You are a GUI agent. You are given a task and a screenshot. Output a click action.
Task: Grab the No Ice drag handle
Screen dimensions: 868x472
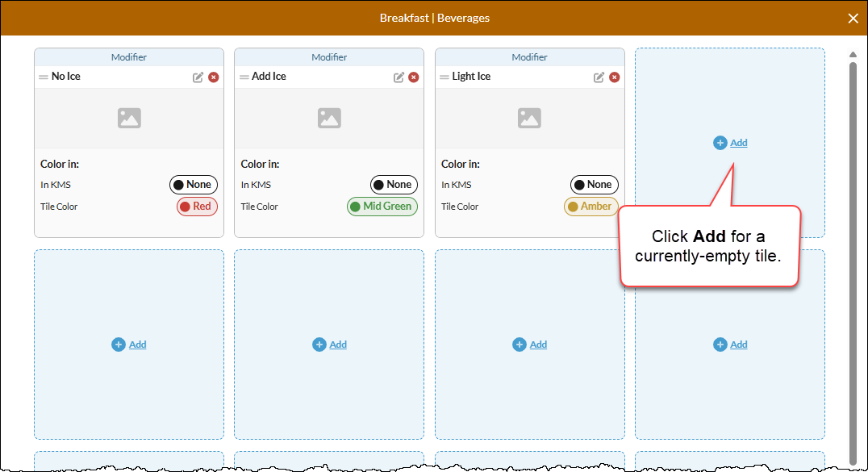[44, 77]
